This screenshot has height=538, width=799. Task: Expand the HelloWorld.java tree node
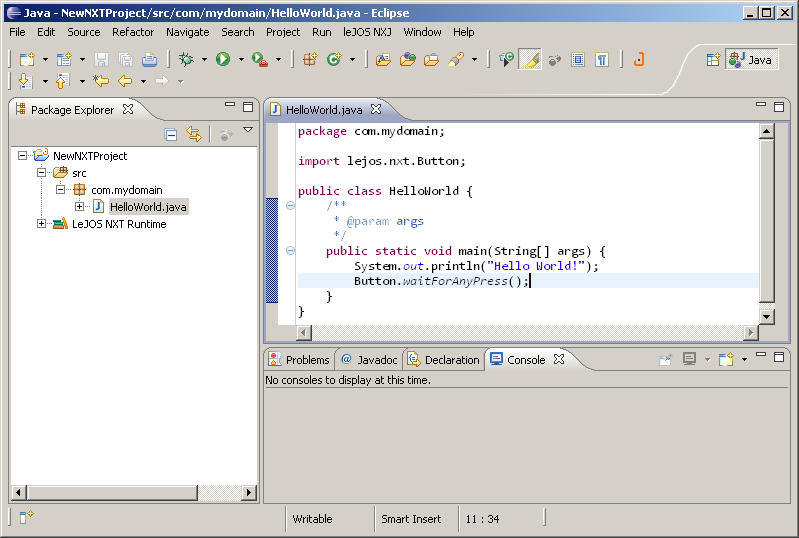tap(79, 206)
